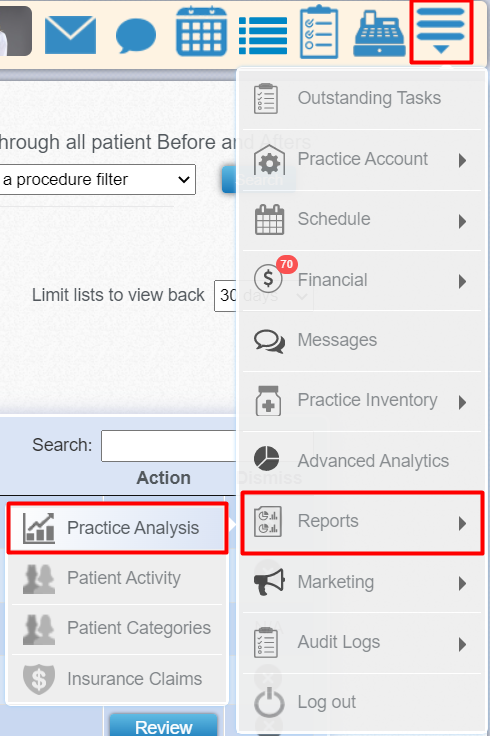Open Insurance Claims report
This screenshot has height=736, width=490.
click(x=117, y=679)
